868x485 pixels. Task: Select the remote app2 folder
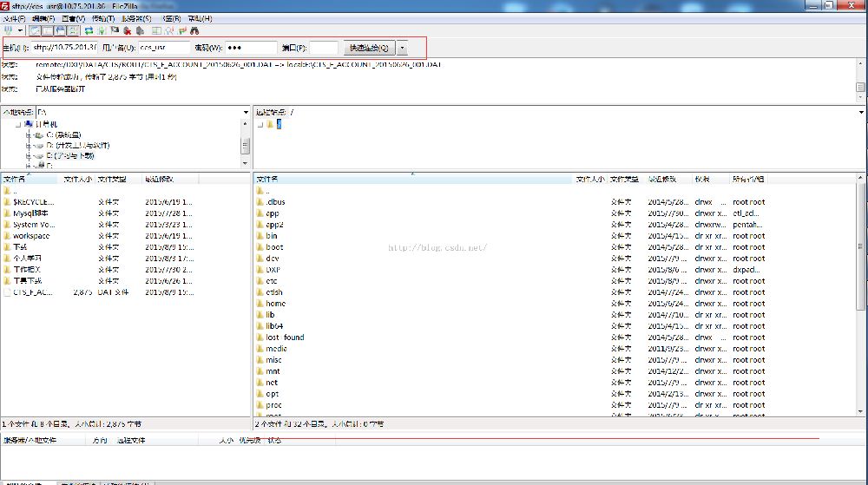(274, 225)
